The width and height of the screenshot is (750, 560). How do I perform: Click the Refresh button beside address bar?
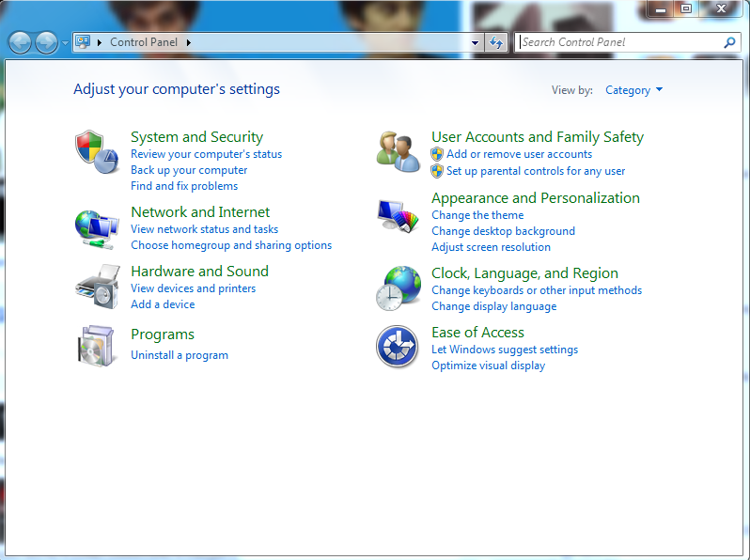click(496, 42)
